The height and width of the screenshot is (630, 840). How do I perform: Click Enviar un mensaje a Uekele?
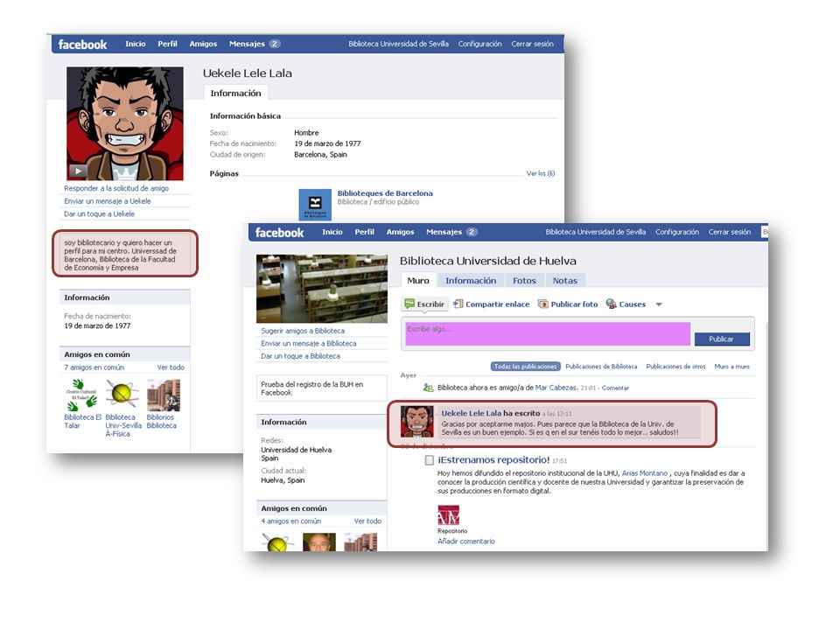107,201
